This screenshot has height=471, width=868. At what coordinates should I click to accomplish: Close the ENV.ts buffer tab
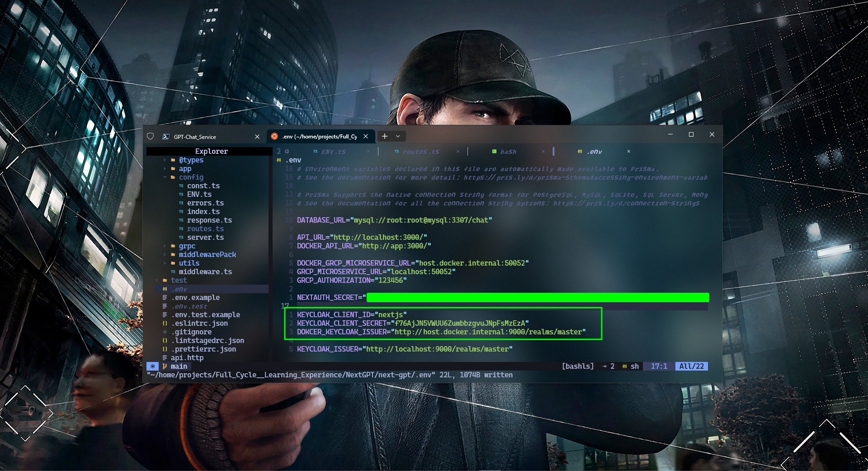pyautogui.click(x=368, y=152)
